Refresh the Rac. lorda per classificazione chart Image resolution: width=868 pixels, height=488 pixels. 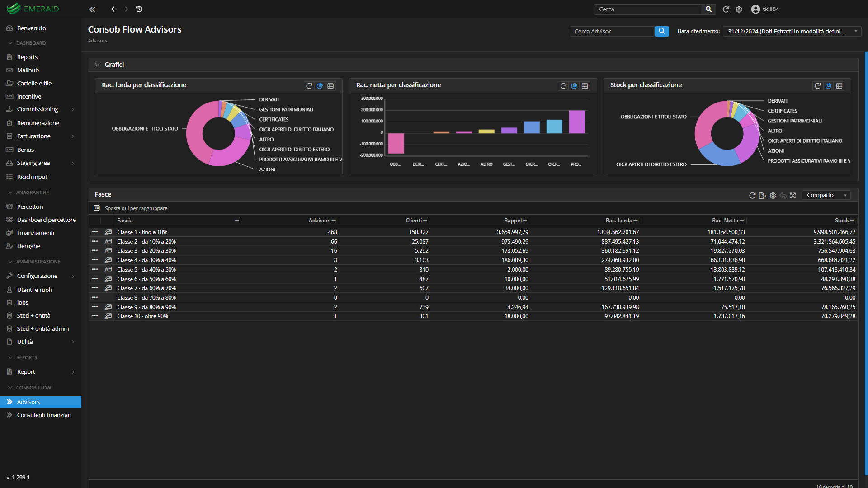click(x=309, y=86)
